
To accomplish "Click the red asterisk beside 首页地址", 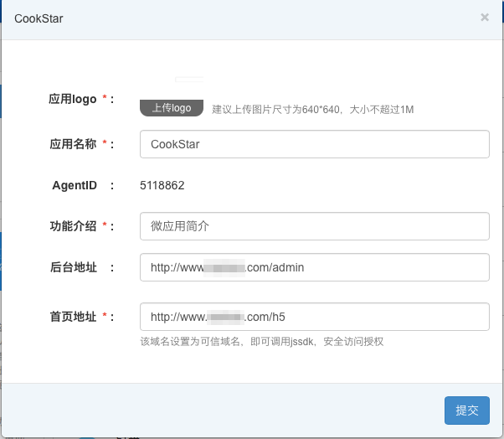I will [105, 315].
